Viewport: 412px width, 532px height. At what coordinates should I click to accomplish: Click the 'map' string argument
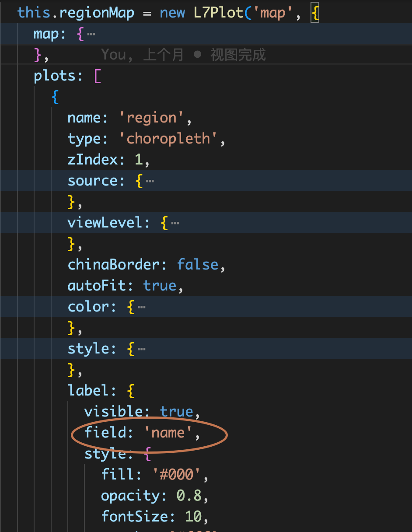coord(273,13)
